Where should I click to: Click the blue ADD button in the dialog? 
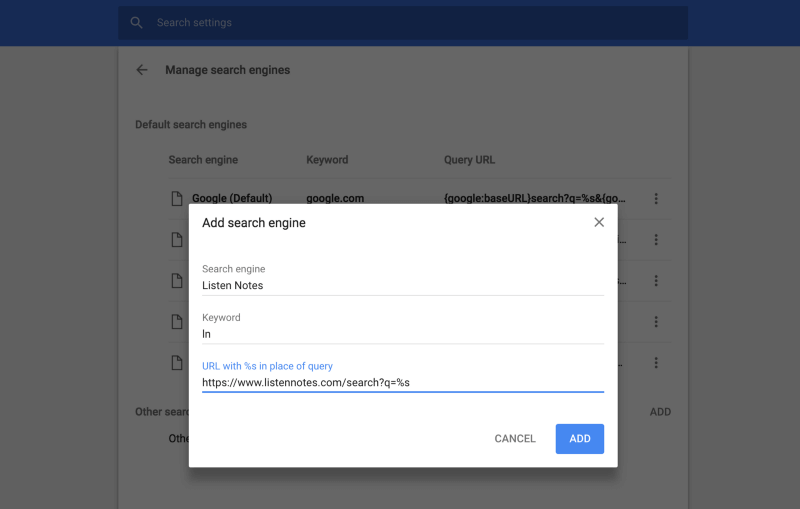580,439
